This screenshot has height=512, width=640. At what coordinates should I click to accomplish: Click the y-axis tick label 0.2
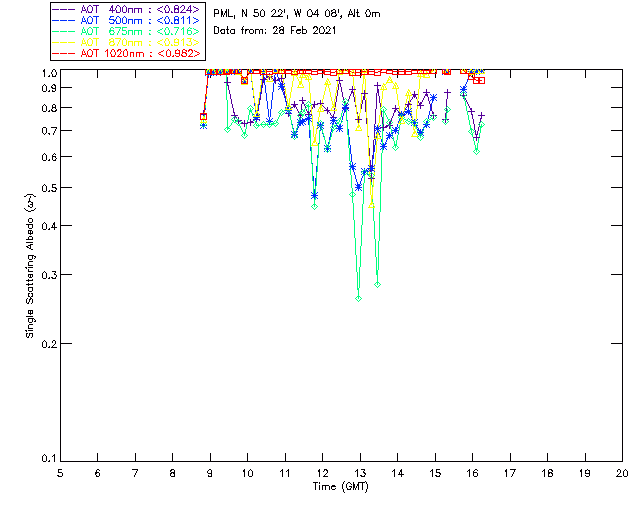pos(49,344)
